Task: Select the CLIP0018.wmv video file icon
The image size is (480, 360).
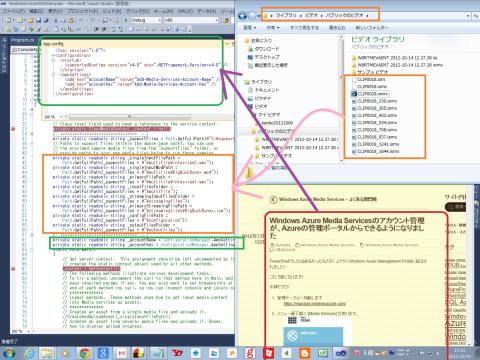Action: 354,94
